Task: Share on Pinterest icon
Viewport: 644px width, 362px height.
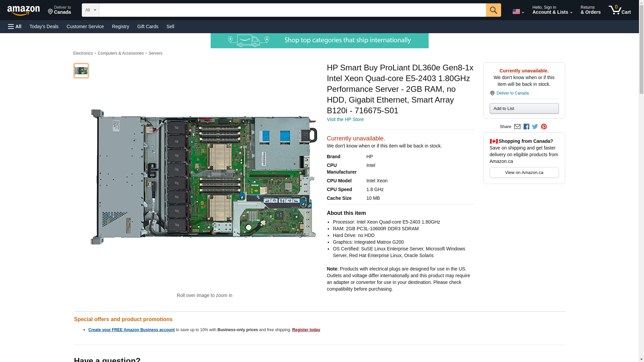Action: pos(544,127)
